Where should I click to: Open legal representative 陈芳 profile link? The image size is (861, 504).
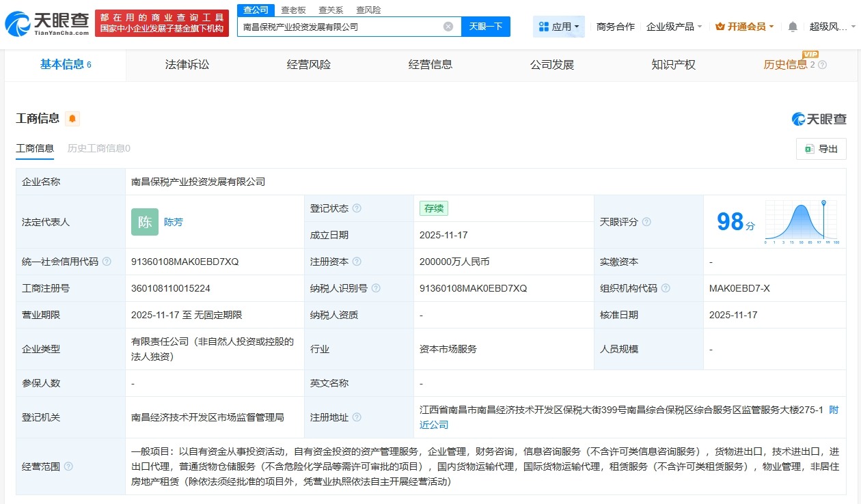click(x=174, y=221)
